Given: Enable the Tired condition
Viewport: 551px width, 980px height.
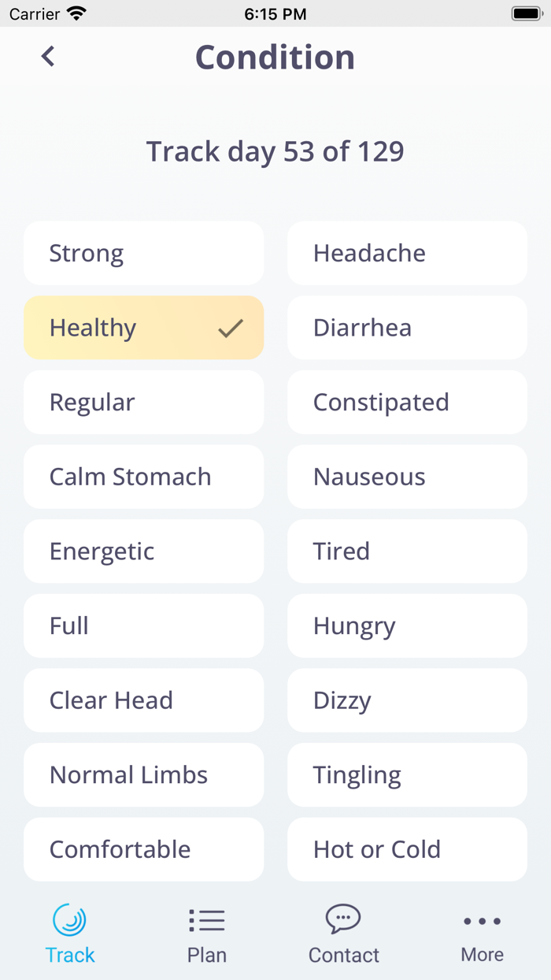Looking at the screenshot, I should [407, 551].
